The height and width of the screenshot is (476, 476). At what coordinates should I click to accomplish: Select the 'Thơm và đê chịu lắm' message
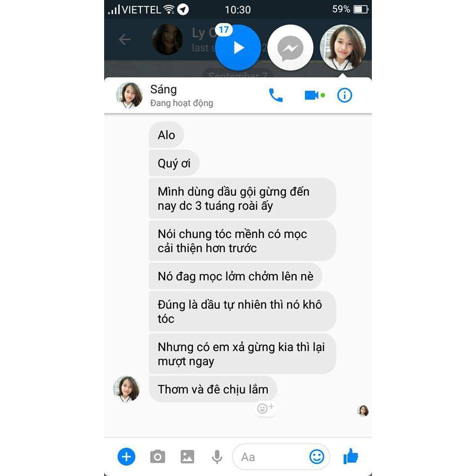(x=213, y=389)
